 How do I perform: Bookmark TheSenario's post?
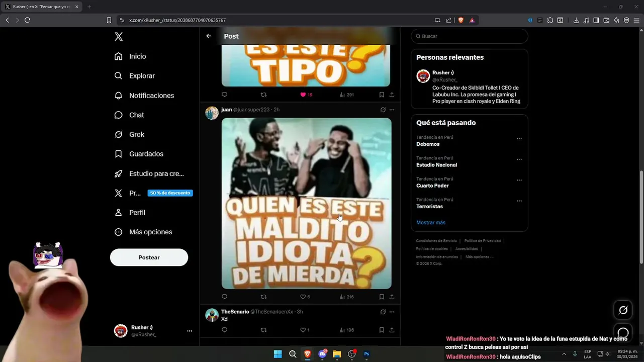382,330
